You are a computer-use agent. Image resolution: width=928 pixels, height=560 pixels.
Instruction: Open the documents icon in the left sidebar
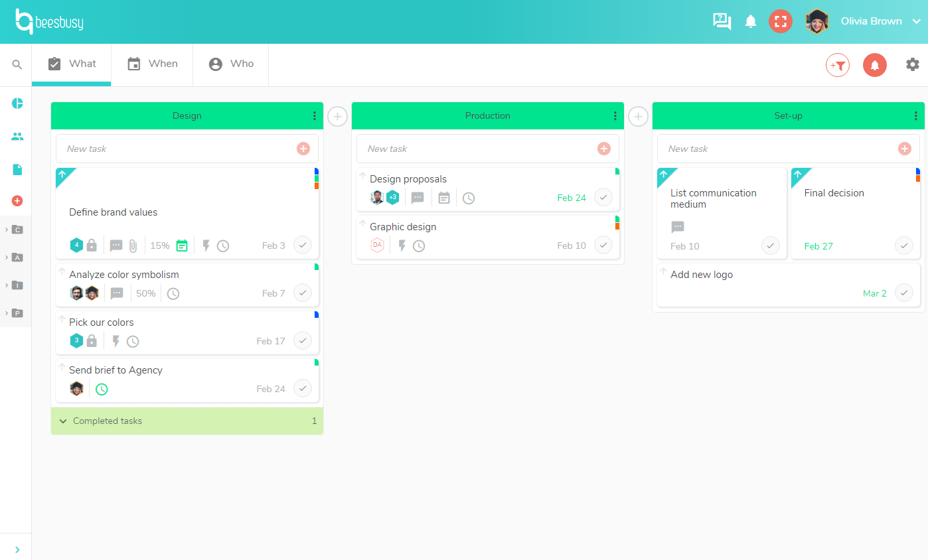[17, 170]
